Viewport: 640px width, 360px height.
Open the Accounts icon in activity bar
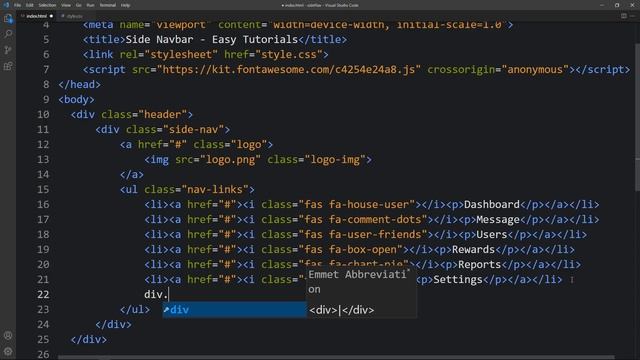8,336
